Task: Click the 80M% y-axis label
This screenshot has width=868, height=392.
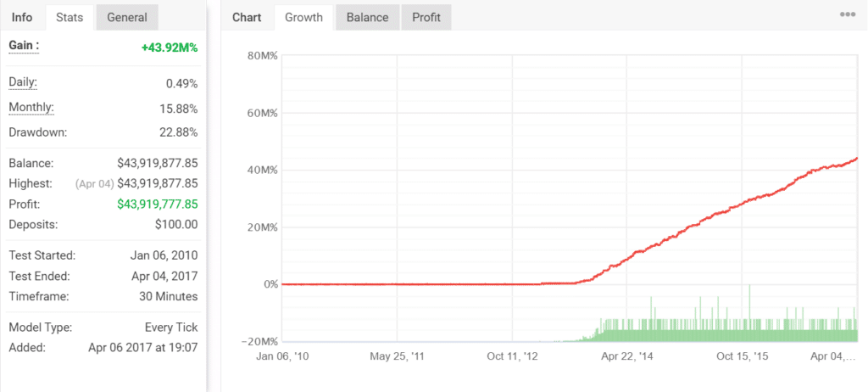Action: (258, 57)
